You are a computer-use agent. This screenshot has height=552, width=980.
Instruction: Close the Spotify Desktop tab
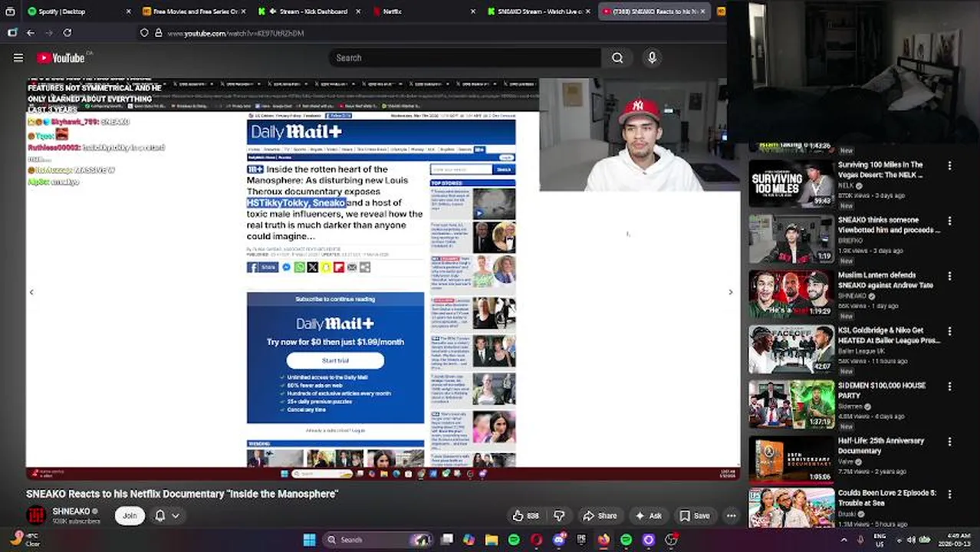[127, 11]
